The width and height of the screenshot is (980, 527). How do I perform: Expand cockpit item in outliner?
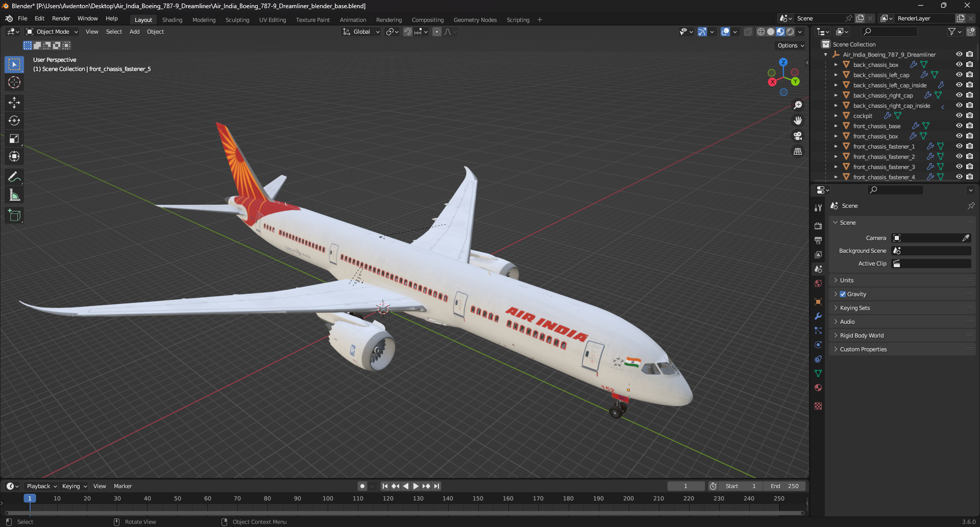(x=836, y=116)
